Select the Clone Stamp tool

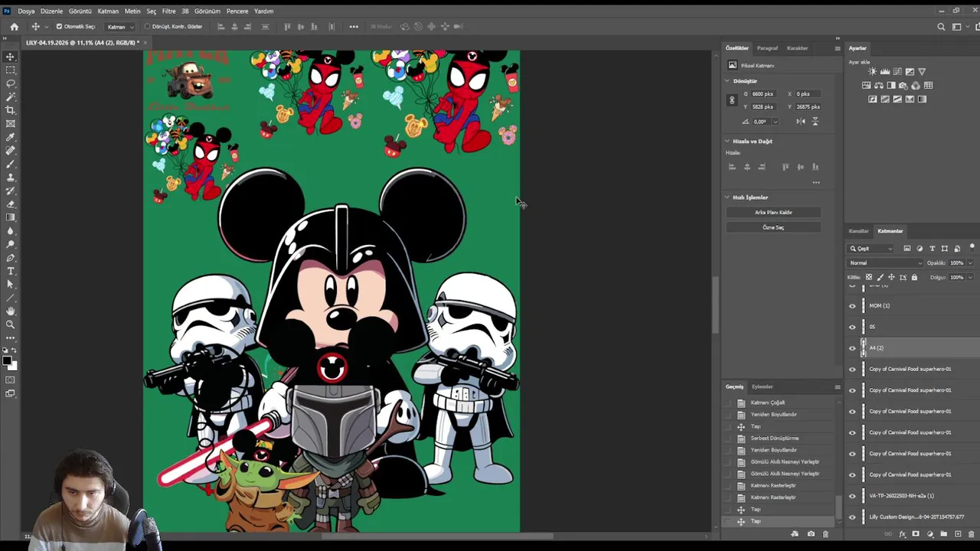tap(11, 177)
